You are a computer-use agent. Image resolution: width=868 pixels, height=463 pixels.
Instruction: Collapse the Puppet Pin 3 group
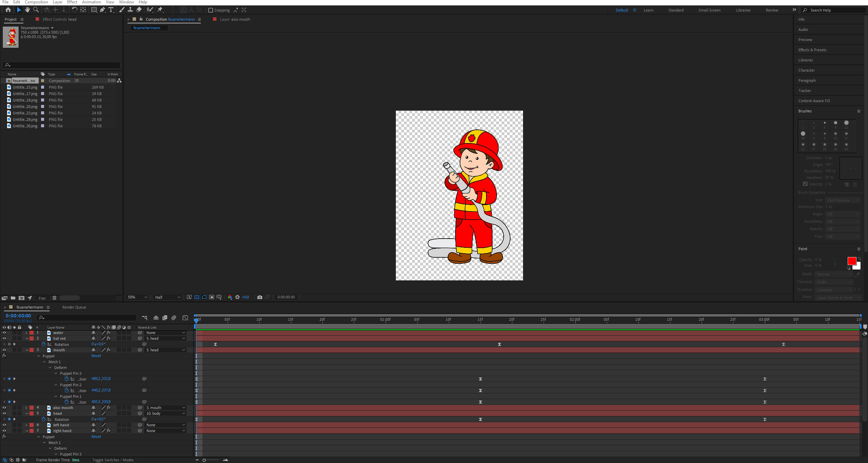pyautogui.click(x=56, y=373)
